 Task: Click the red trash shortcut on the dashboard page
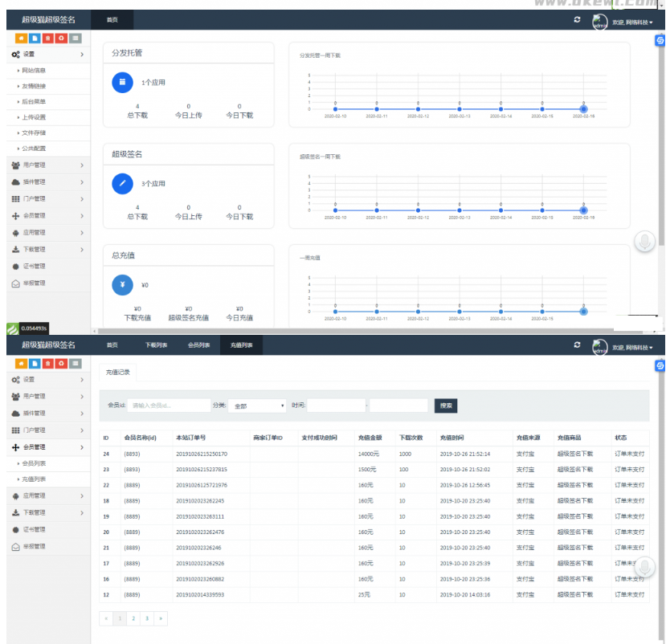tap(48, 38)
